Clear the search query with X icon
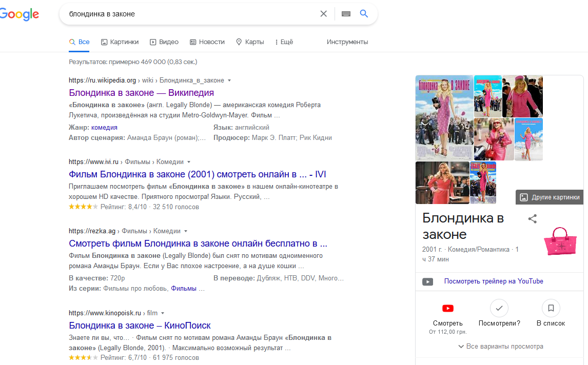 coord(323,14)
